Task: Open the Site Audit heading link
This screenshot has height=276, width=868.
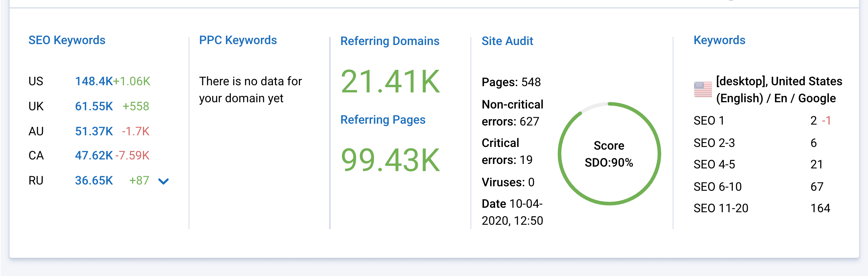Action: [x=507, y=41]
